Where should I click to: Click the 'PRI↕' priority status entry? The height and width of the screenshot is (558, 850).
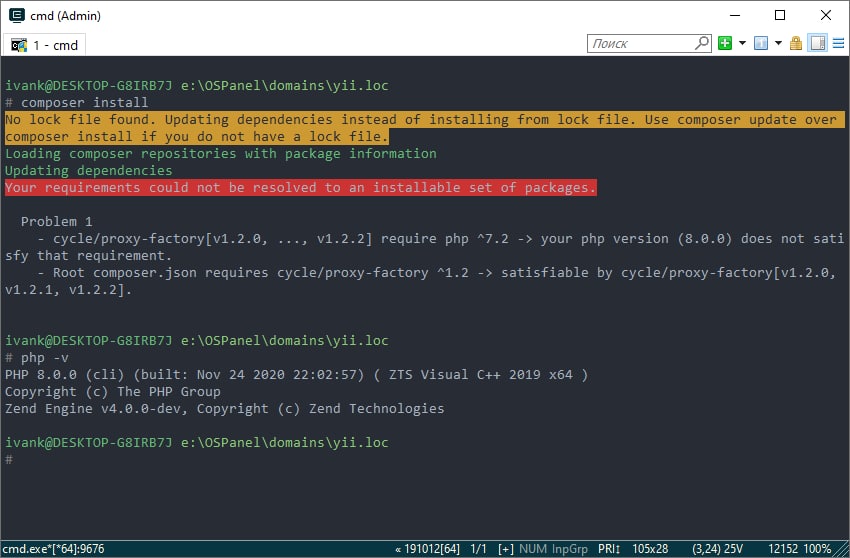click(609, 549)
